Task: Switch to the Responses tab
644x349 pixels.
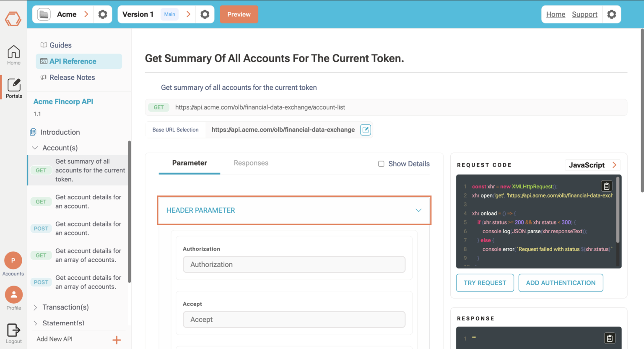Action: coord(251,163)
